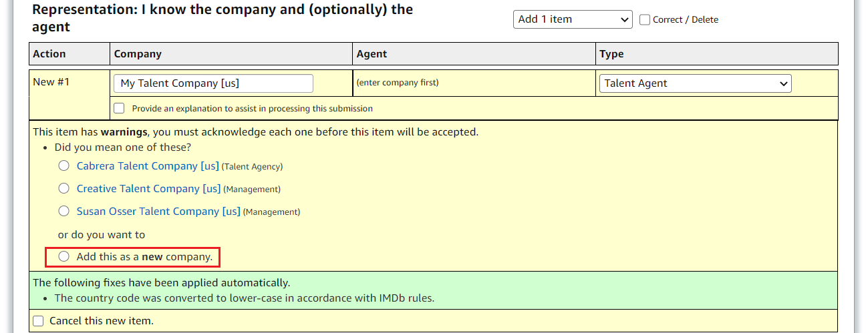
Task: Follow the Creative Talent Company [us] link
Action: pos(148,189)
